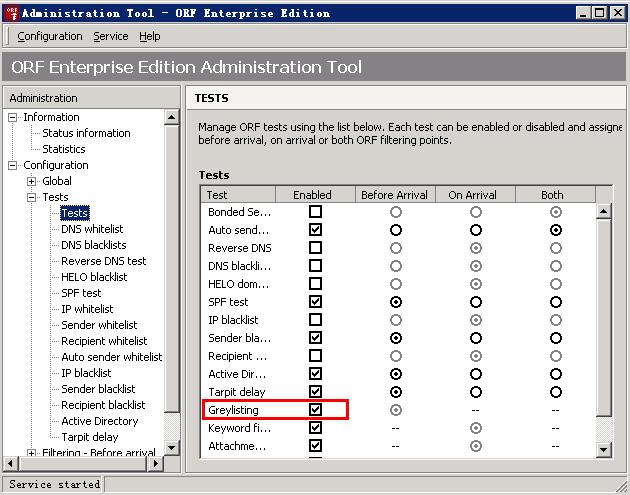Collapse the Information tree node
Screen dimensions: 630x495
tap(13, 117)
